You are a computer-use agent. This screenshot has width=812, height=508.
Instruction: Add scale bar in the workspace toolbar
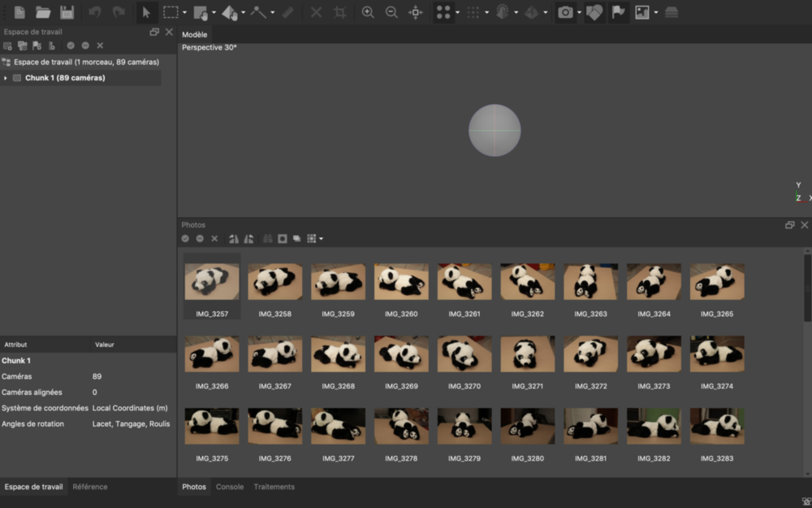(x=52, y=46)
